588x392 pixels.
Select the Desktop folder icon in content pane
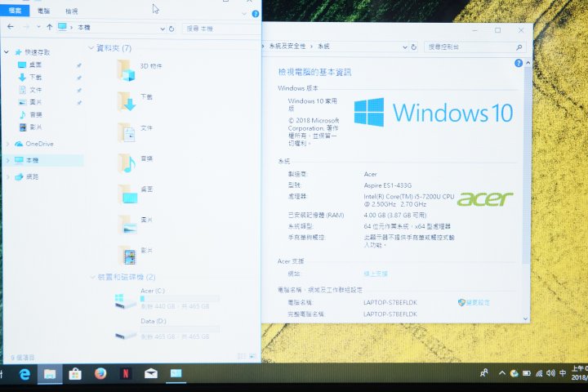pyautogui.click(x=128, y=194)
